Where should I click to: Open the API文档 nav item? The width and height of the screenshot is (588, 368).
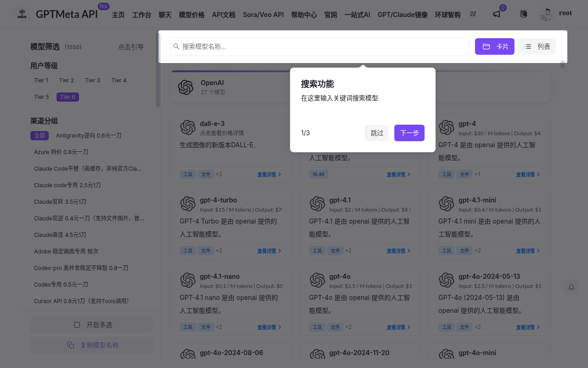pos(224,15)
